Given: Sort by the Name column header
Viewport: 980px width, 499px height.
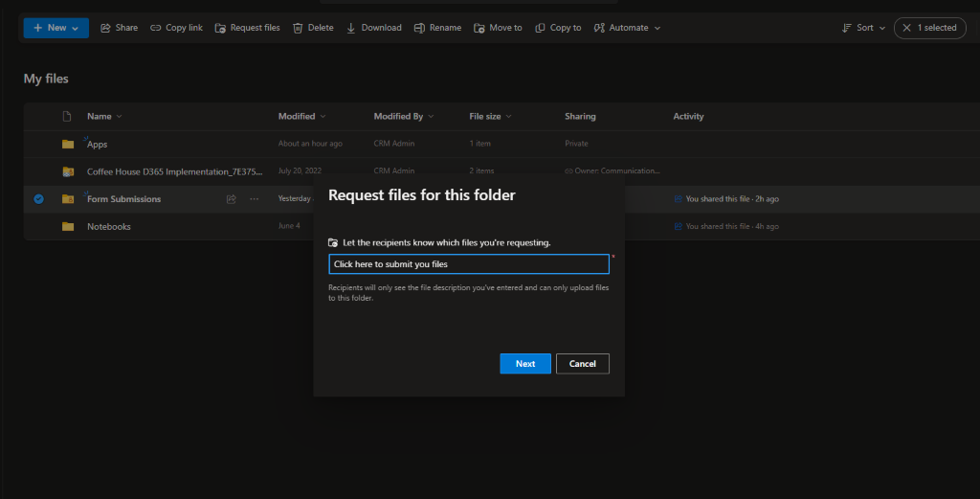Looking at the screenshot, I should (100, 117).
